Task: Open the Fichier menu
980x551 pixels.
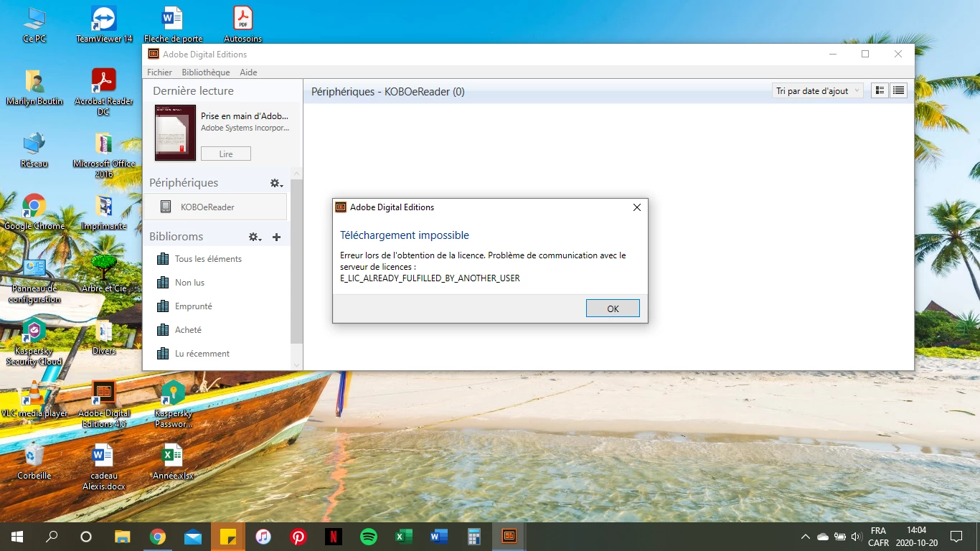Action: pos(159,72)
